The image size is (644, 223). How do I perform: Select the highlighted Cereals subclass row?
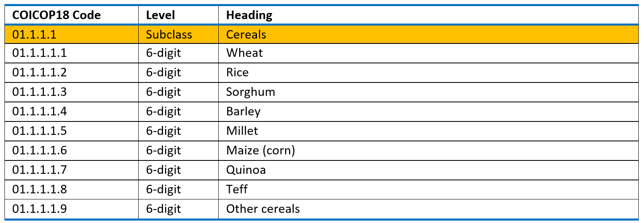click(x=322, y=34)
